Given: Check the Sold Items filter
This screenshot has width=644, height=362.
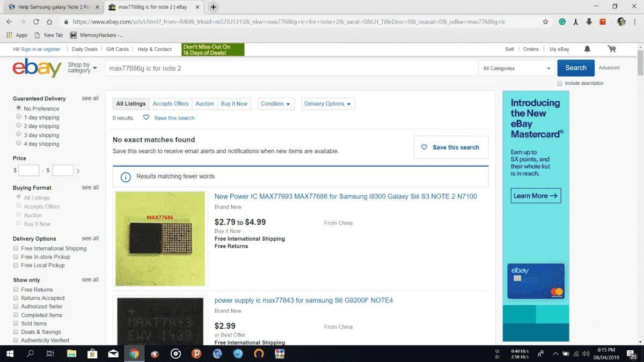Looking at the screenshot, I should 16,323.
